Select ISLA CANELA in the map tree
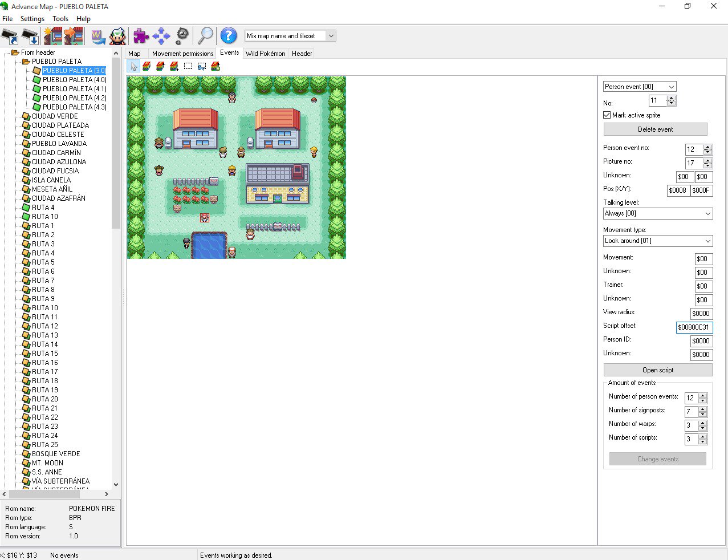The image size is (728, 560). [x=51, y=180]
